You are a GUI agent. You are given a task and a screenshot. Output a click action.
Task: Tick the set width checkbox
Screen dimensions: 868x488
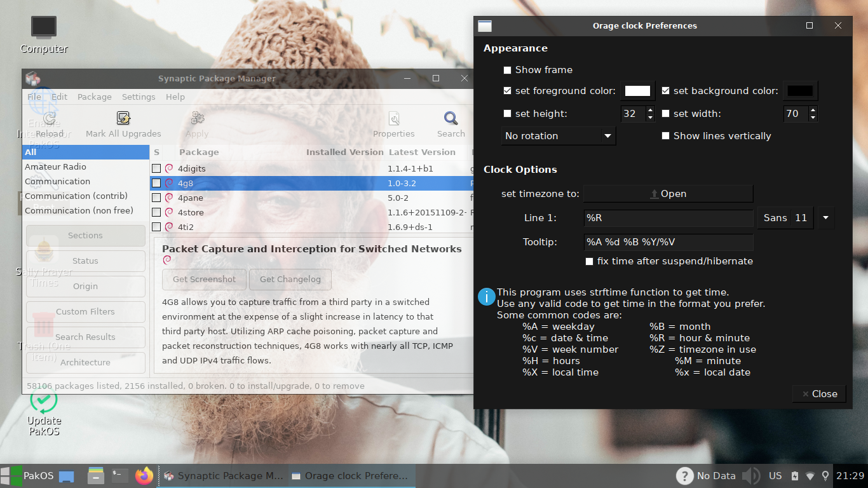point(665,114)
